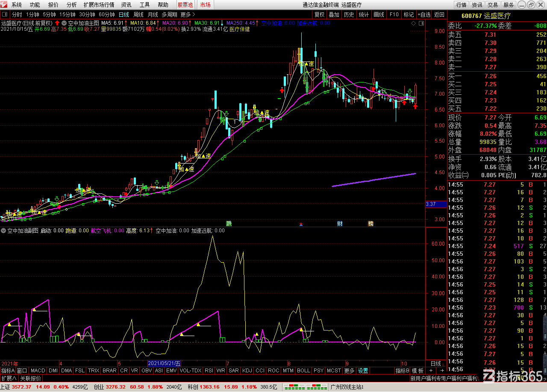
Task: Click the 返回 back button
Action: (439, 14)
